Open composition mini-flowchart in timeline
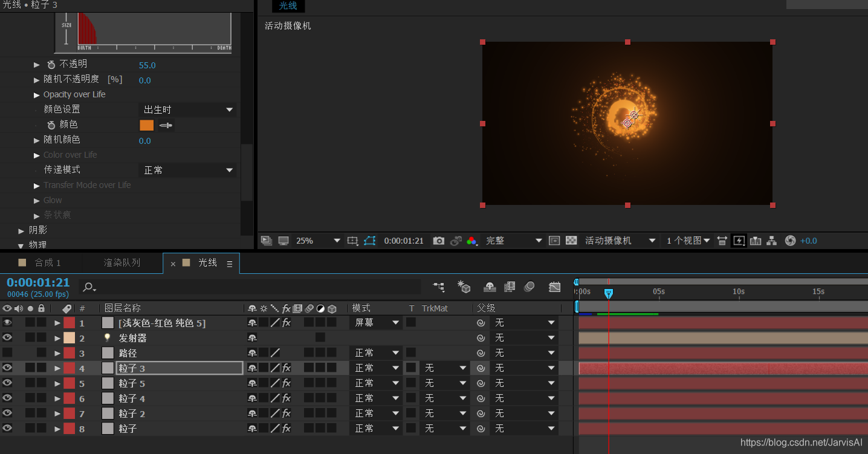868x454 pixels. coord(439,287)
